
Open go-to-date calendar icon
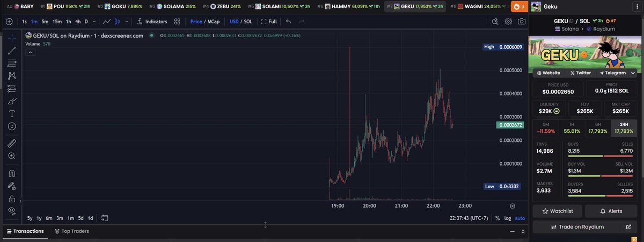point(105,218)
